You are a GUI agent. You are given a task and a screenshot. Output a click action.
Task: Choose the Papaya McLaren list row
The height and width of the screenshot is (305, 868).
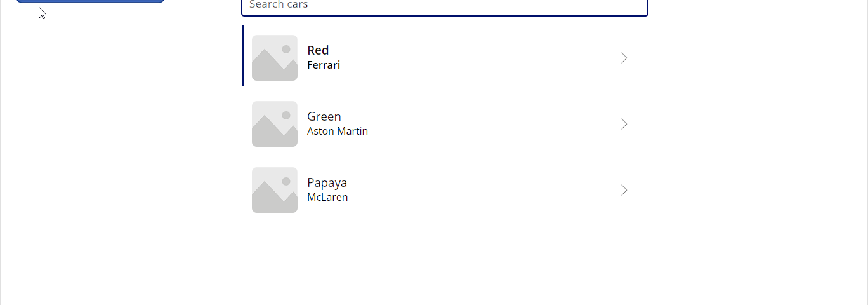(x=445, y=190)
